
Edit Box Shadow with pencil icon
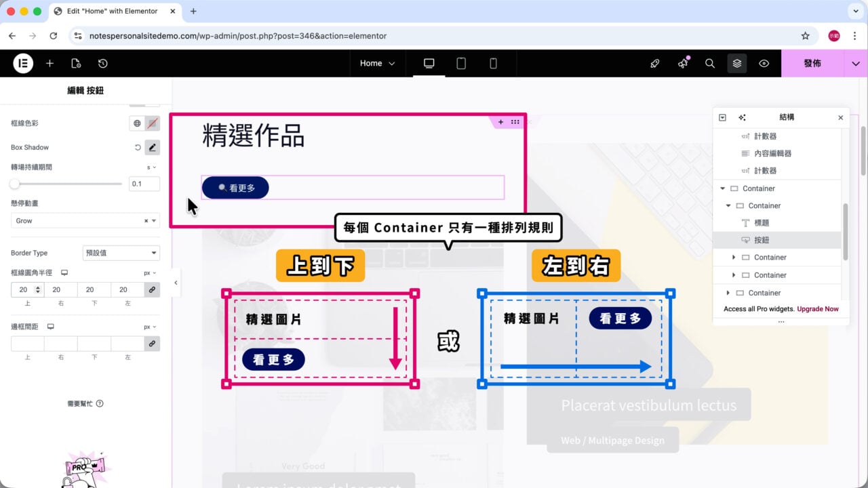(x=153, y=147)
